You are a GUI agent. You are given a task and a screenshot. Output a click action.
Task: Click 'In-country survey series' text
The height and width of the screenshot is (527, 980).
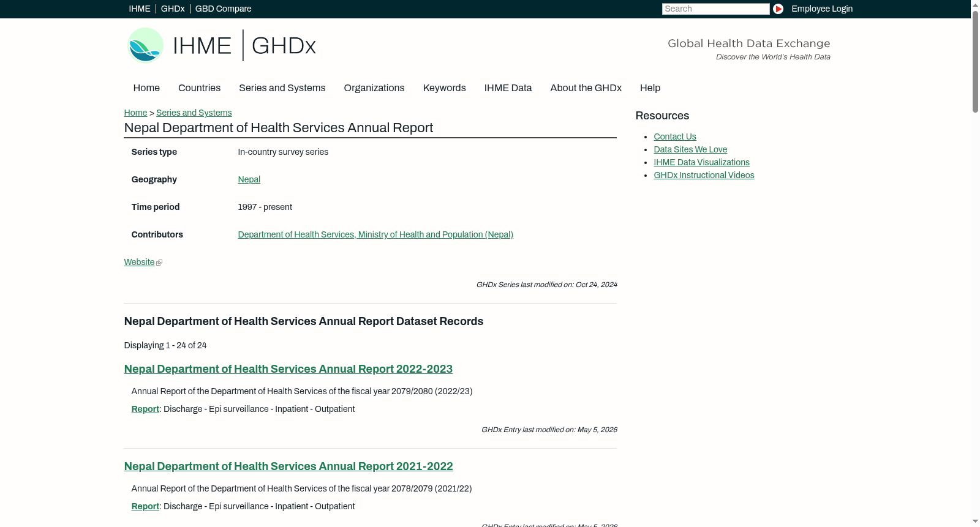(283, 152)
